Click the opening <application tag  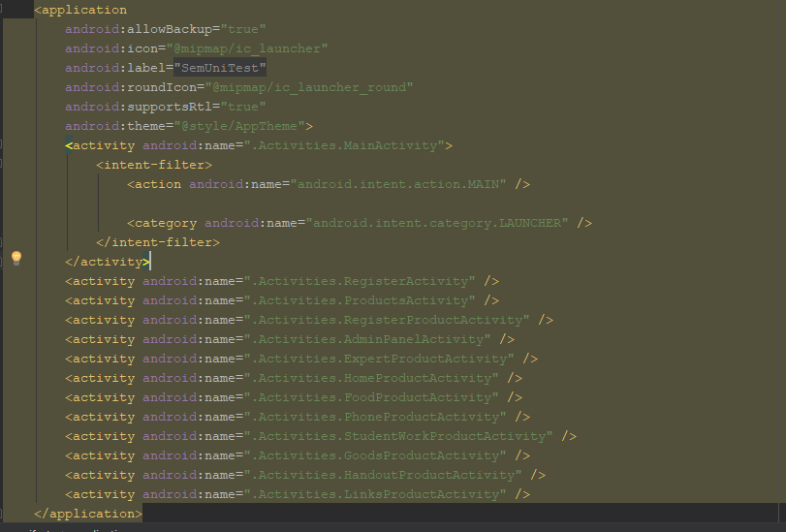80,10
